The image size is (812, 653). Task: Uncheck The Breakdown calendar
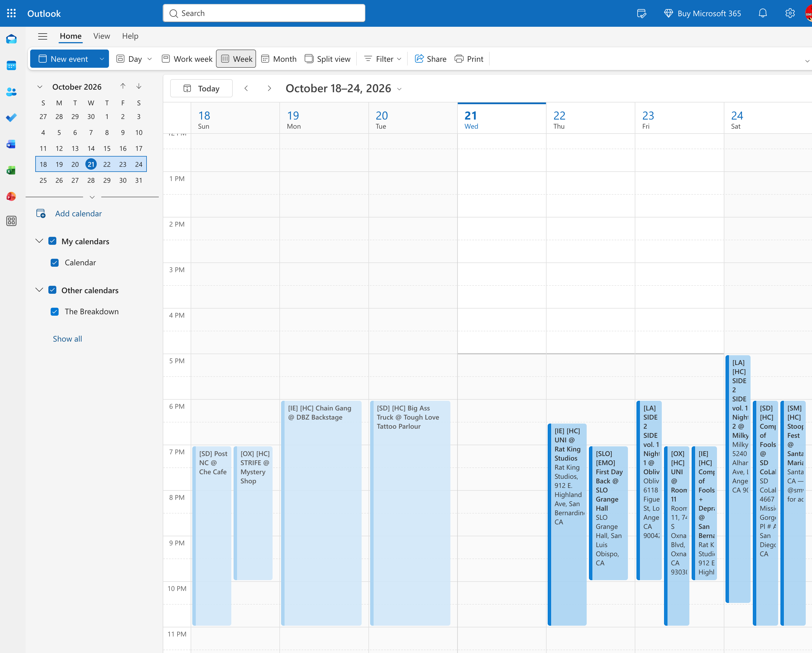(55, 312)
